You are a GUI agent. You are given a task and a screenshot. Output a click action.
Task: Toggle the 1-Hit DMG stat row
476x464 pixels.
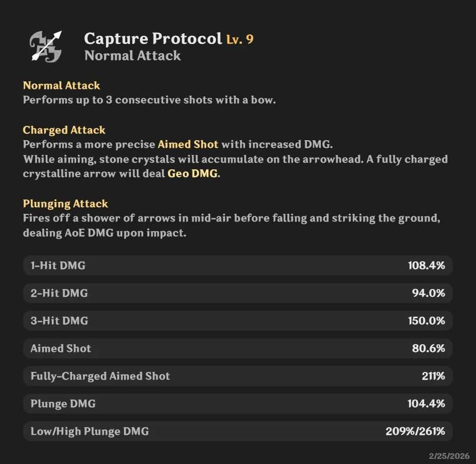238,266
